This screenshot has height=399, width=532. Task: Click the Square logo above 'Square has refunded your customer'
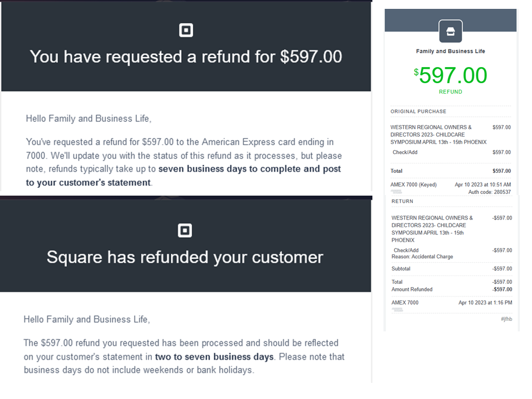point(185,231)
